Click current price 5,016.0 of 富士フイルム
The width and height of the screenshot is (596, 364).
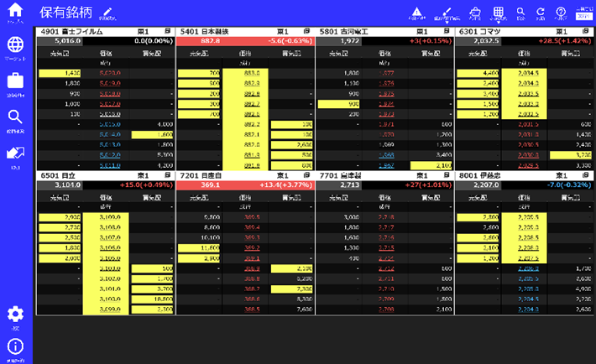tap(68, 41)
